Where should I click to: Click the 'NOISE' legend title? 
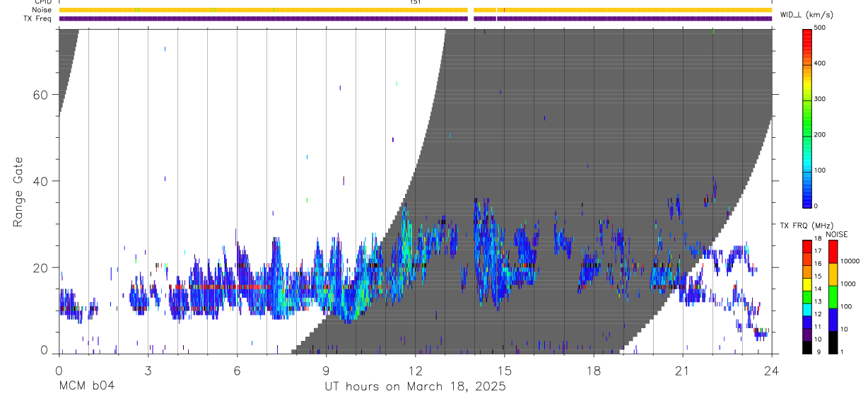[836, 234]
